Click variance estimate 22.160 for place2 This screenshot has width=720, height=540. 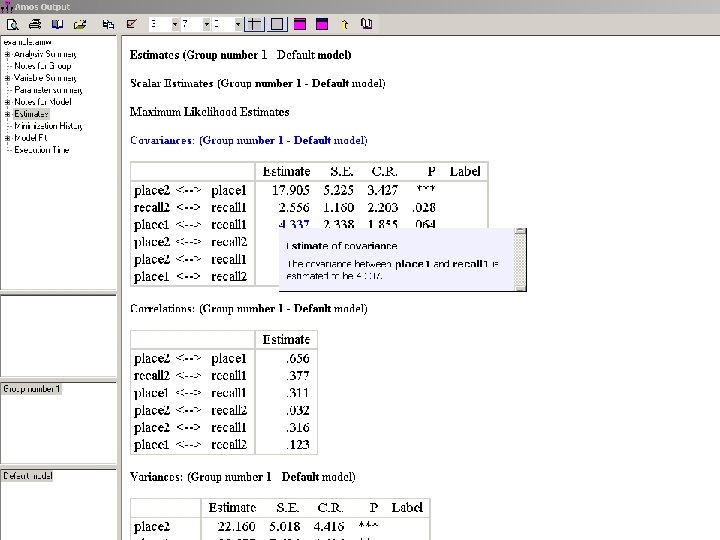[x=236, y=526]
